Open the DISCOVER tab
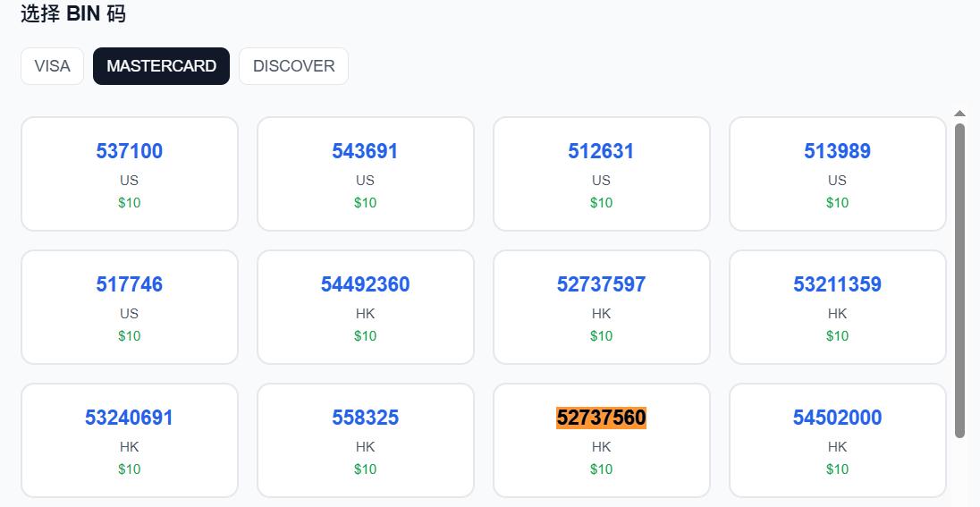The height and width of the screenshot is (507, 980). coord(293,66)
